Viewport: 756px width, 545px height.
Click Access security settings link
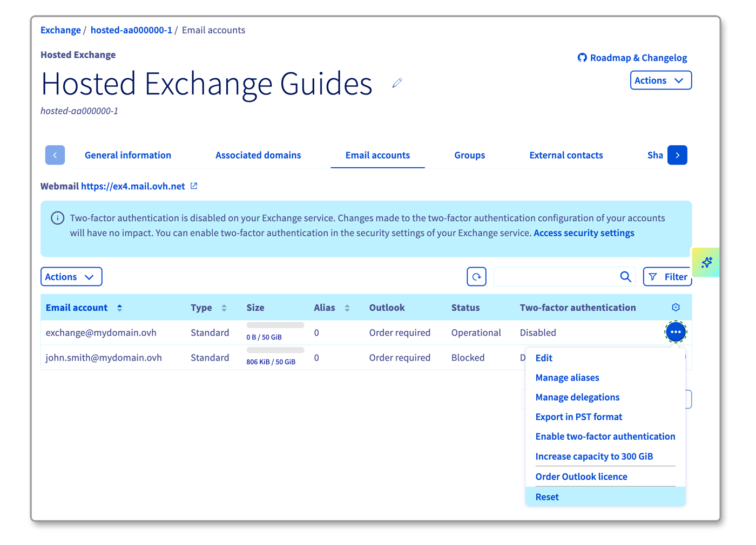tap(584, 233)
